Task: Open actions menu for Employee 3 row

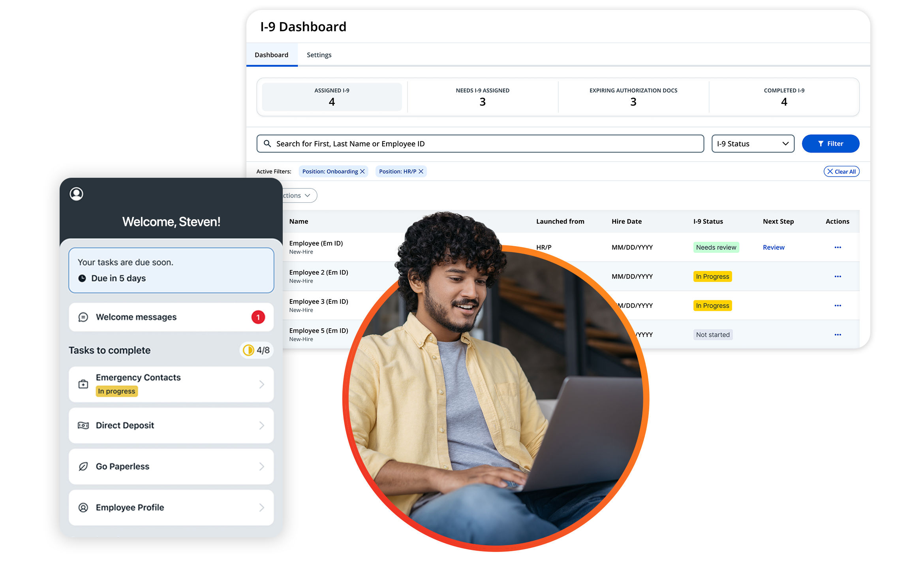Action: coord(838,305)
